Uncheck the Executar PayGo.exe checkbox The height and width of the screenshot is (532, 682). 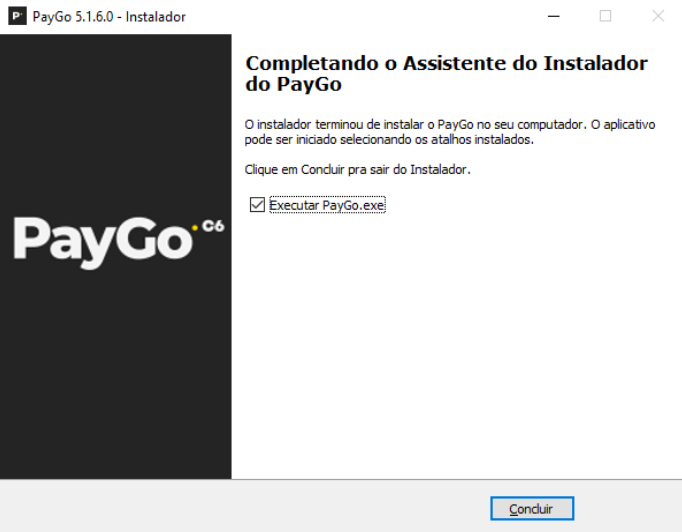click(x=257, y=204)
